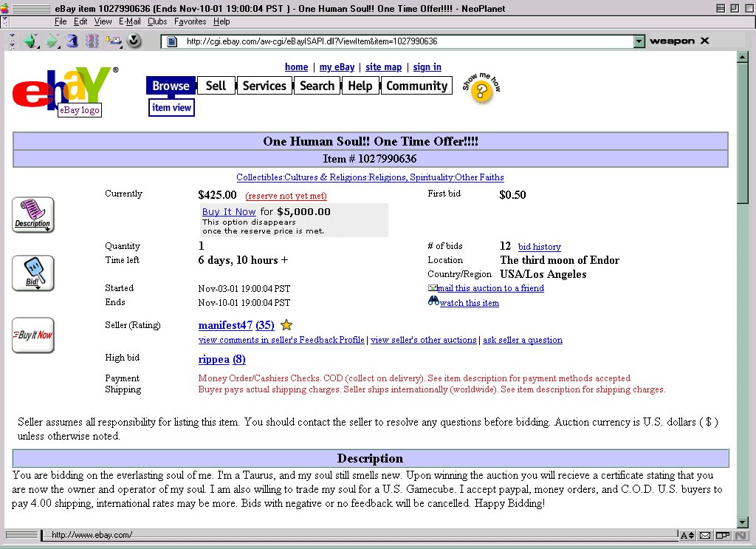Open high bidder rippea's profile link

point(213,359)
